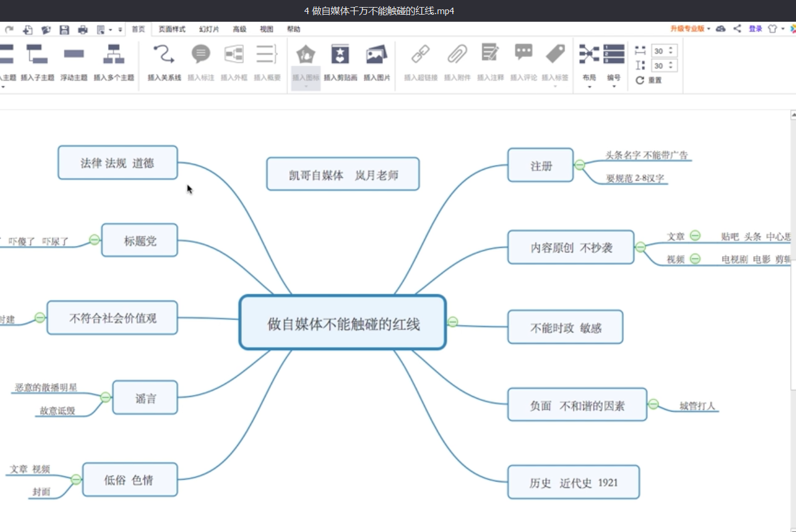Image resolution: width=796 pixels, height=532 pixels.
Task: Click the Insert Hyperlink (插入超链接) icon
Action: (x=421, y=54)
